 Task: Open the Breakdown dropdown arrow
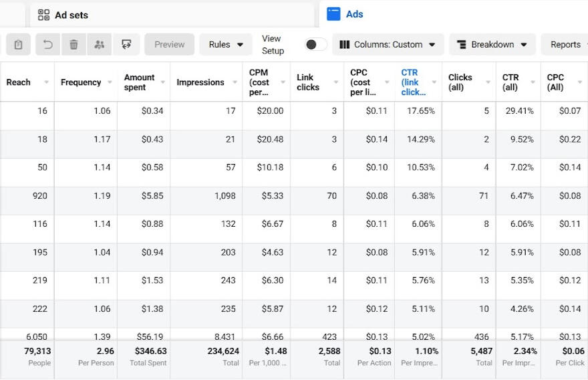[524, 45]
